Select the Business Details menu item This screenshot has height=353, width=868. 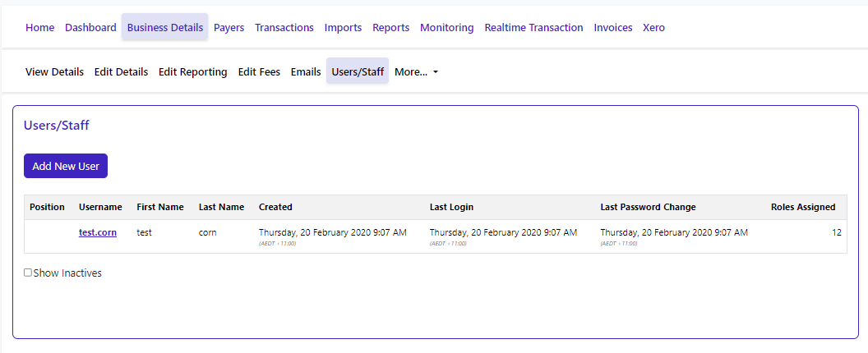point(164,27)
